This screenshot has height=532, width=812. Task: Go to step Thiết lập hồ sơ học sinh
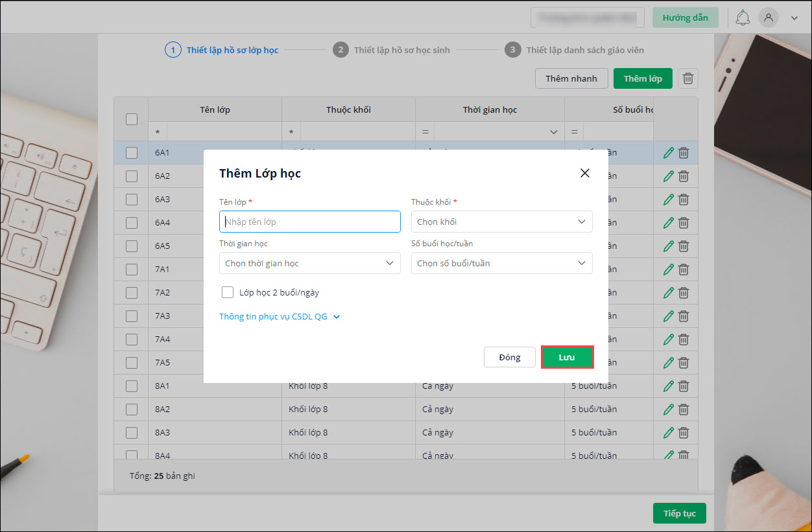point(391,50)
